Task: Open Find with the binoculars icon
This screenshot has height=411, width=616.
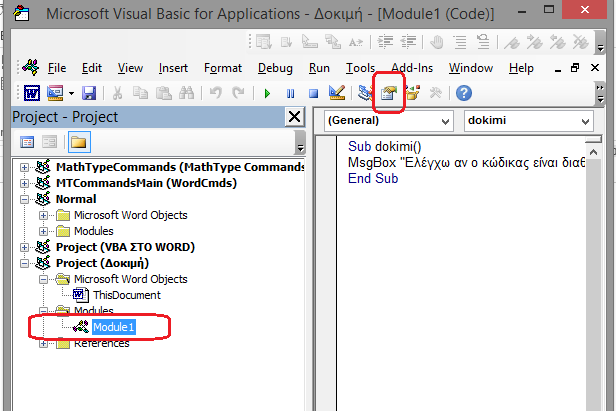Action: (x=186, y=94)
